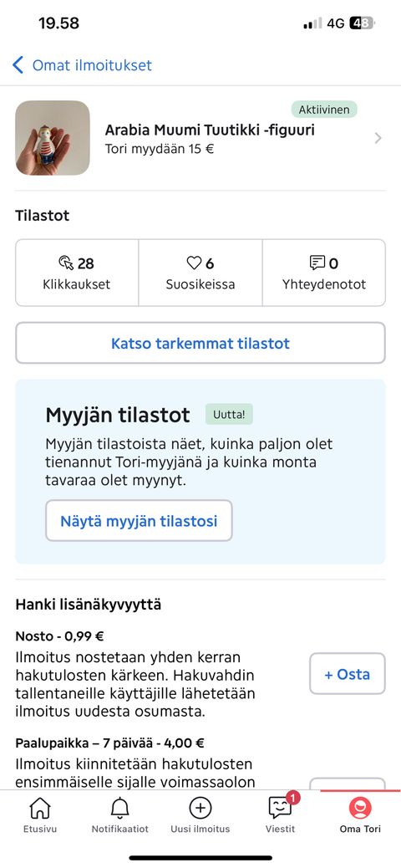Open Viestit messages icon
This screenshot has height=868, width=401.
tap(280, 809)
